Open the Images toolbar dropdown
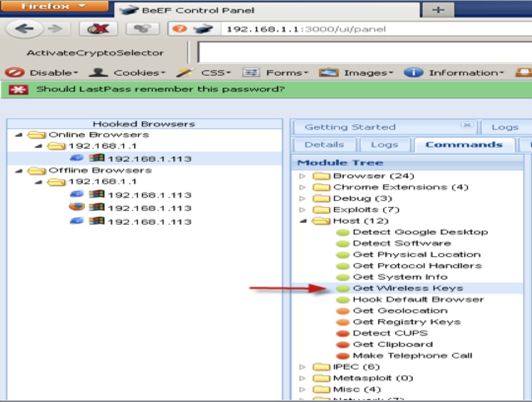Screen dimensions: 532x402 coord(356,73)
